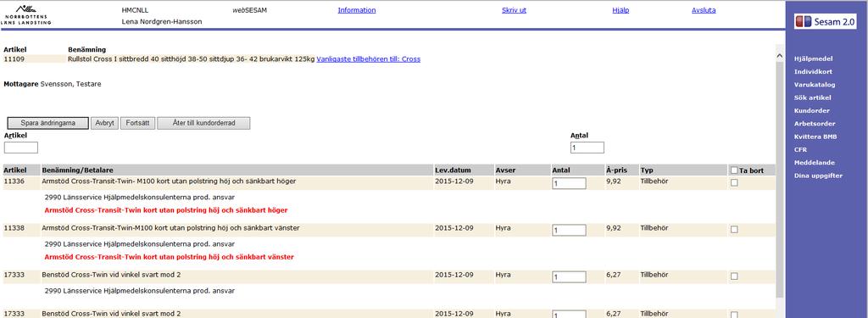Click Åter till kundorderrad button

click(x=203, y=123)
